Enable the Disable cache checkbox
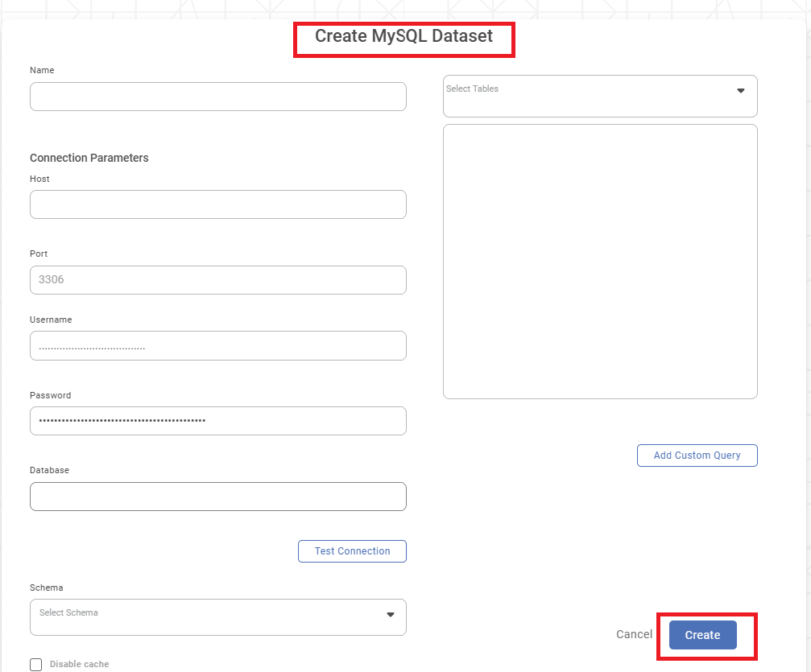 tap(36, 664)
